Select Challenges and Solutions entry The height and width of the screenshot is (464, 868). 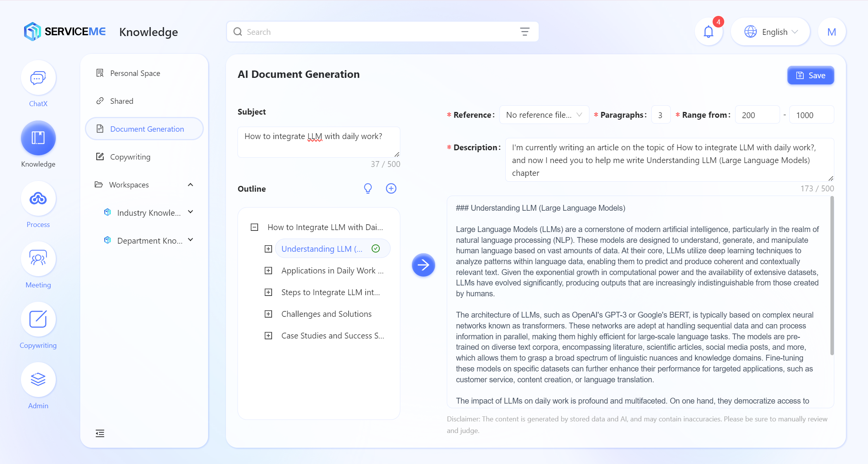point(326,314)
